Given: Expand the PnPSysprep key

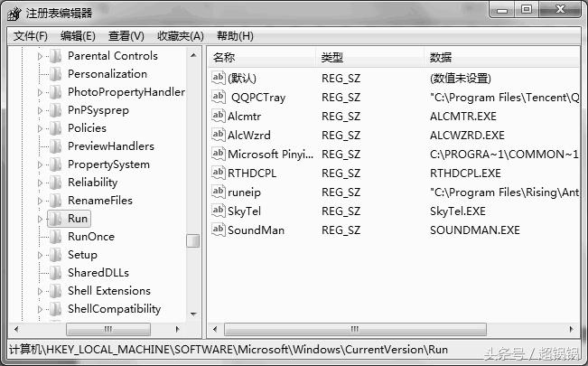Looking at the screenshot, I should pos(40,110).
